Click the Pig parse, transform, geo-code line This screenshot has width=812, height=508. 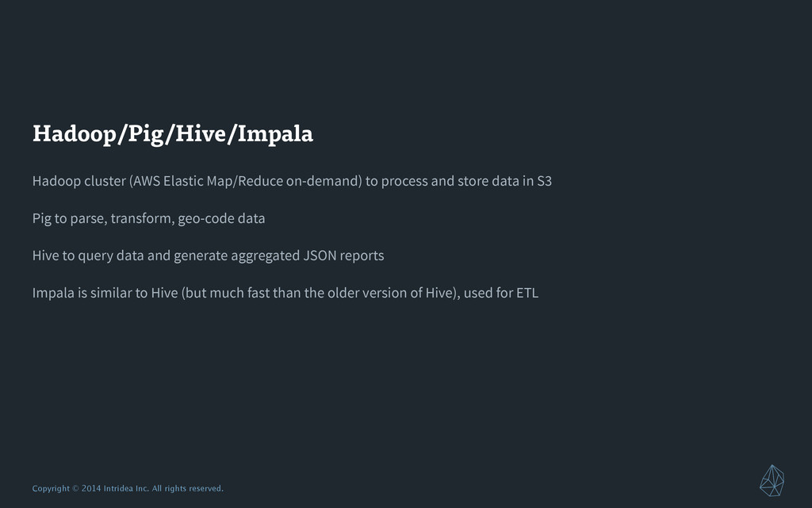[x=148, y=218]
